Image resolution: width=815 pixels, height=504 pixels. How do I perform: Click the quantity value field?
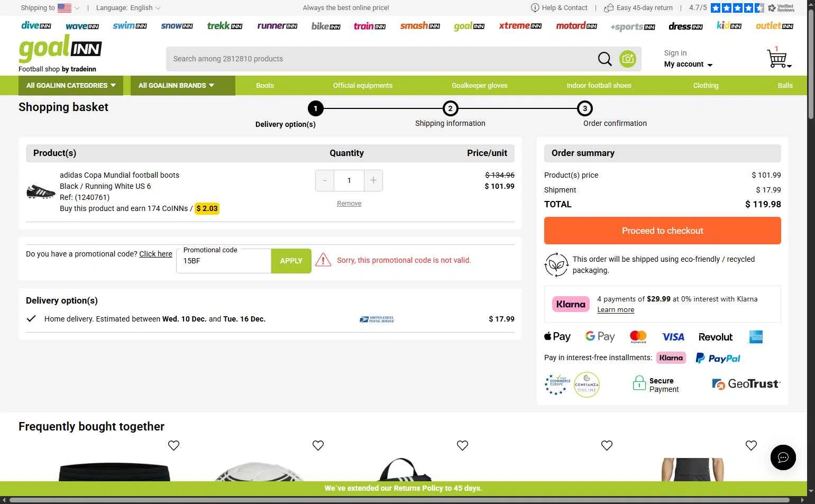click(x=349, y=180)
